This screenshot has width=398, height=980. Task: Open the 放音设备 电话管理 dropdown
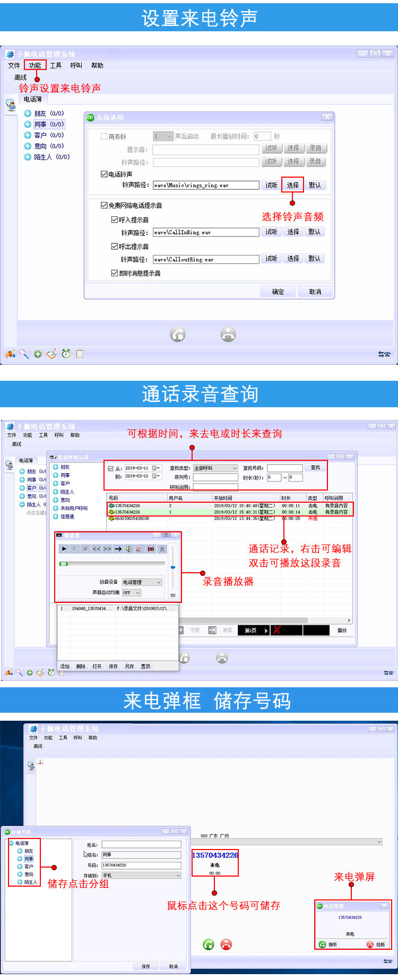(x=142, y=582)
